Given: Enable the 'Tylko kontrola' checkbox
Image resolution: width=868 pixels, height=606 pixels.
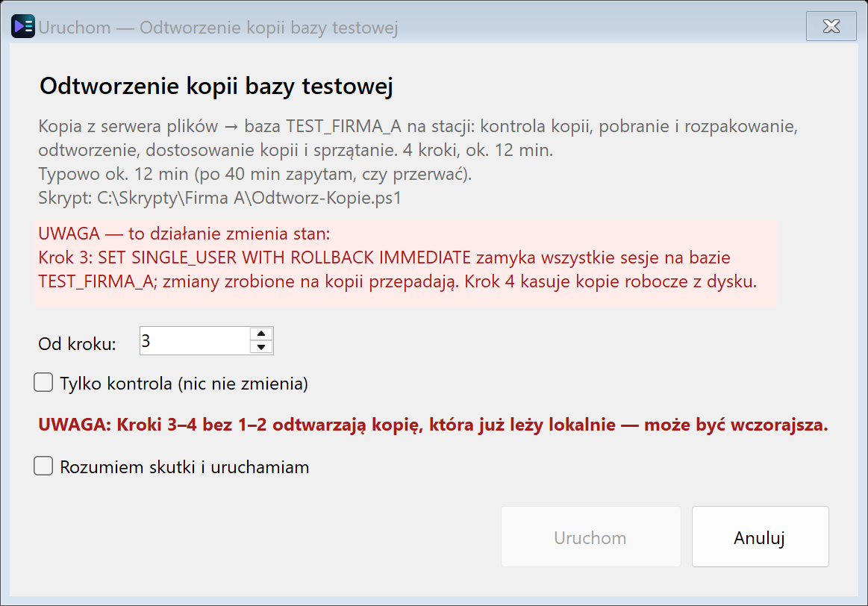Looking at the screenshot, I should (x=43, y=382).
